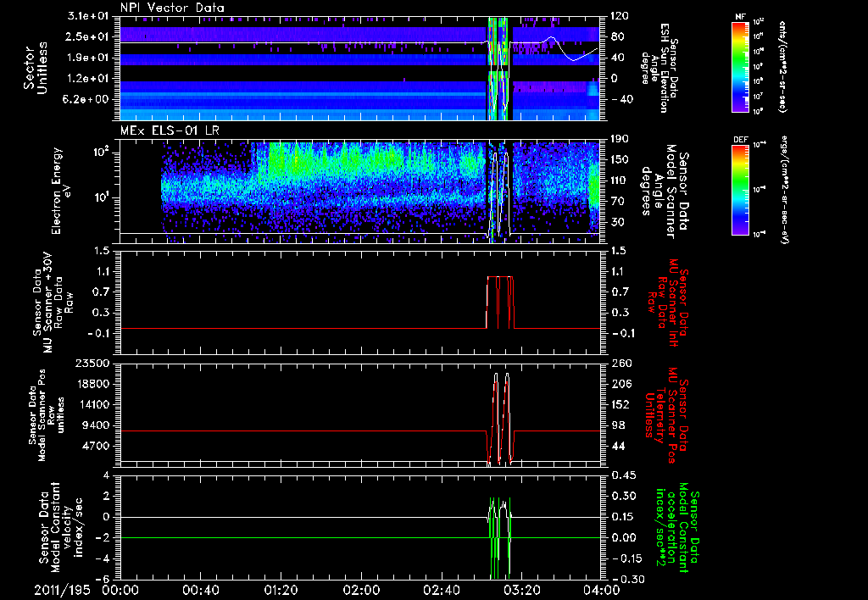Click the red 'MU Scanner Inh Raw Data' label
The width and height of the screenshot is (868, 600).
click(664, 303)
